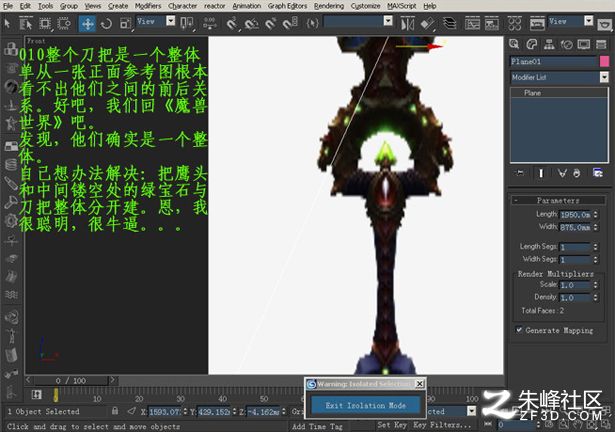Activate the Select and Rotate tool
Screen dimensions: 615x432
[106, 24]
